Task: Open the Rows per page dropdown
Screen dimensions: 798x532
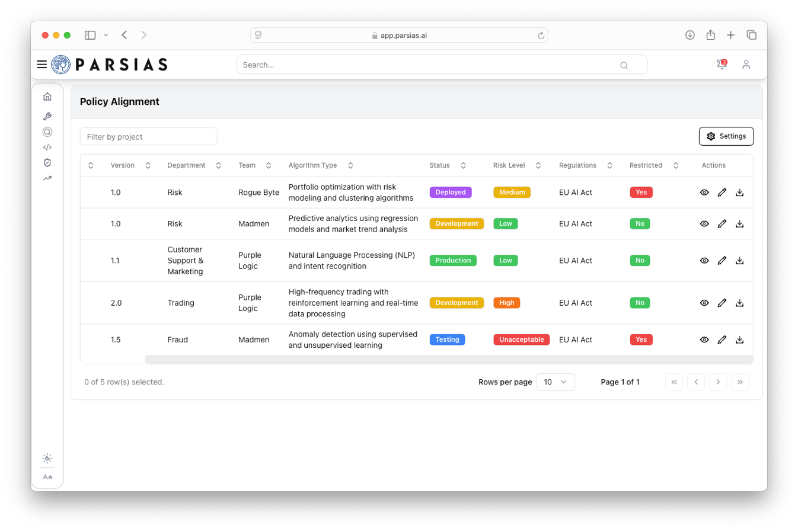Action: (x=555, y=382)
